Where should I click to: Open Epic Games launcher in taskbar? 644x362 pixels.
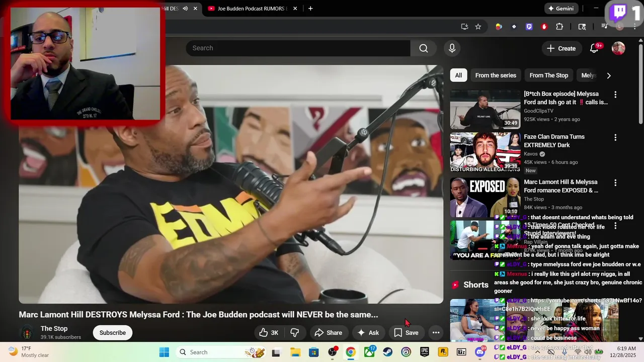tap(425, 352)
